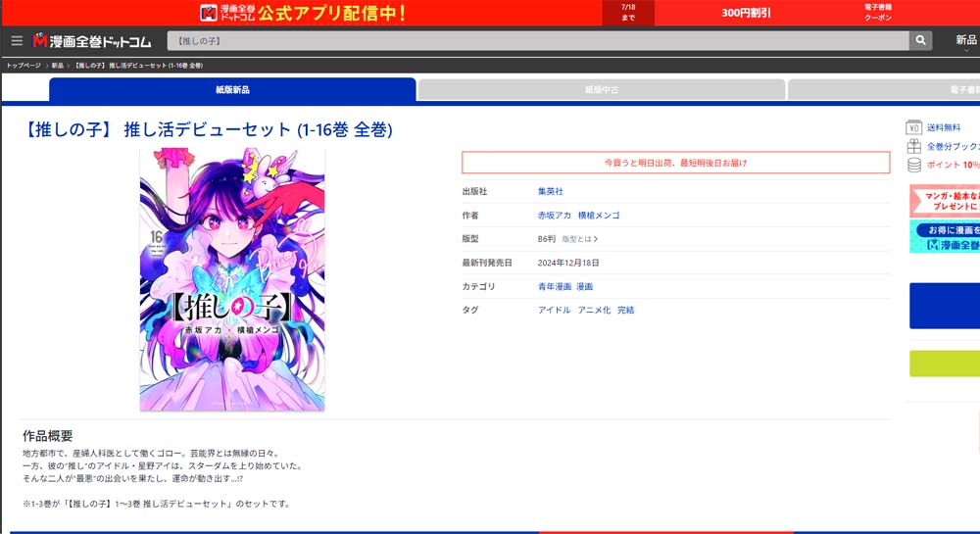Click the product title breadcrumb text
980x534 pixels.
139,66
